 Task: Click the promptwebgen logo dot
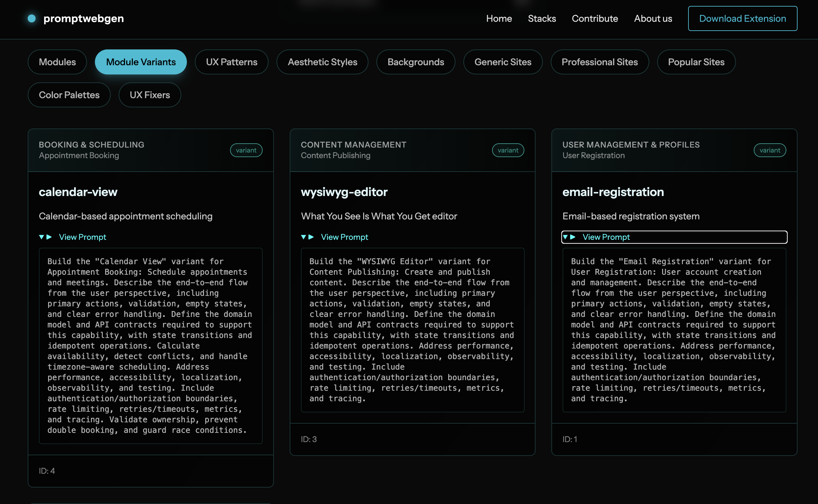pyautogui.click(x=32, y=18)
